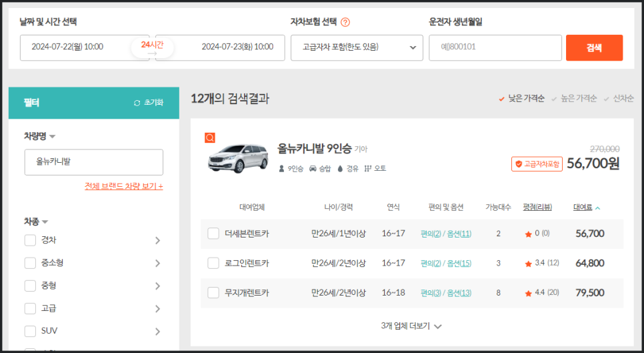Viewport: 644px width, 353px height.
Task: Click the 대여료 sort arrow icon
Action: click(x=597, y=208)
